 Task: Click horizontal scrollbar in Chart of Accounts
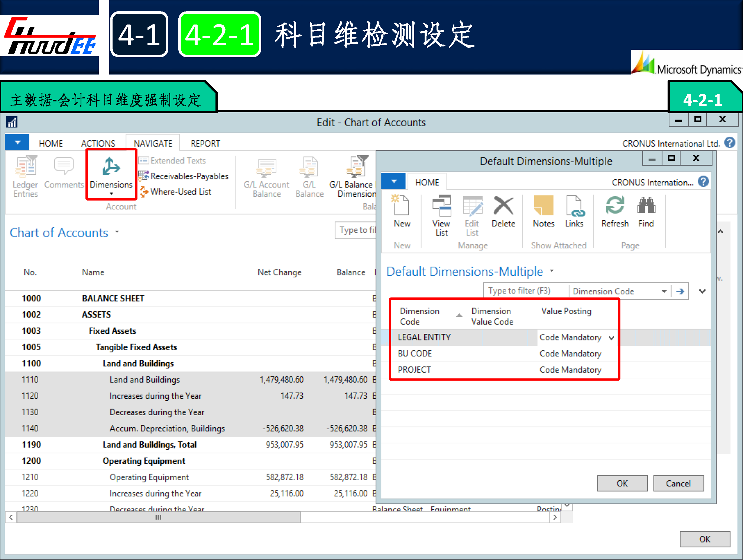[x=158, y=517]
